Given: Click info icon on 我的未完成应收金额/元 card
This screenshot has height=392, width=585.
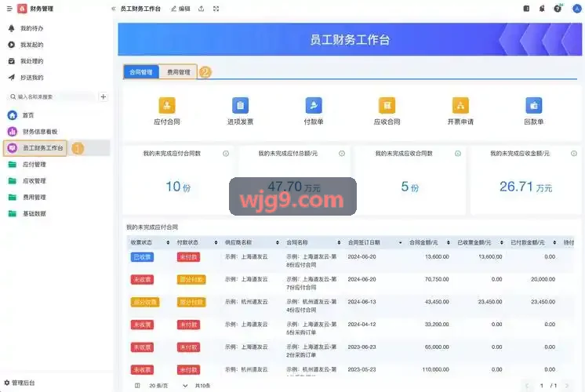Looking at the screenshot, I should 574,154.
